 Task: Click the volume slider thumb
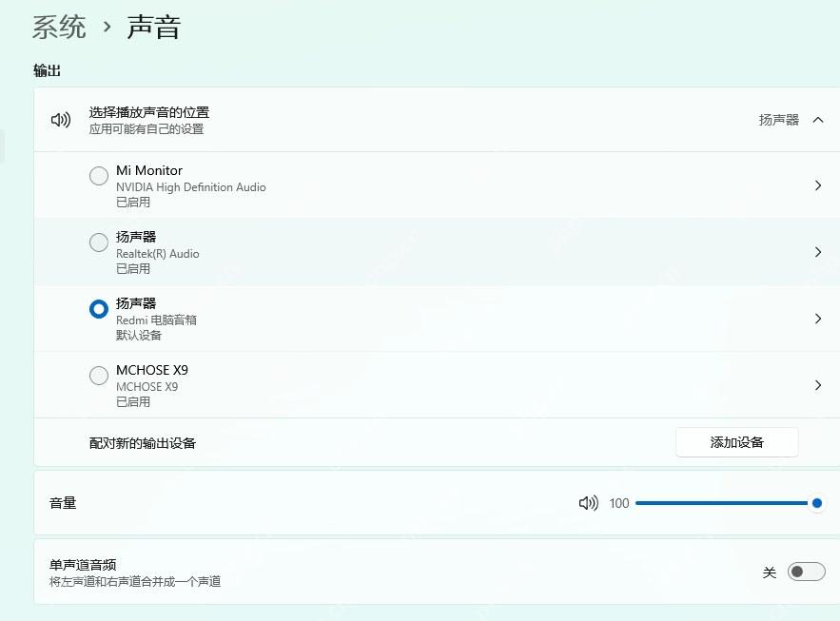click(817, 503)
